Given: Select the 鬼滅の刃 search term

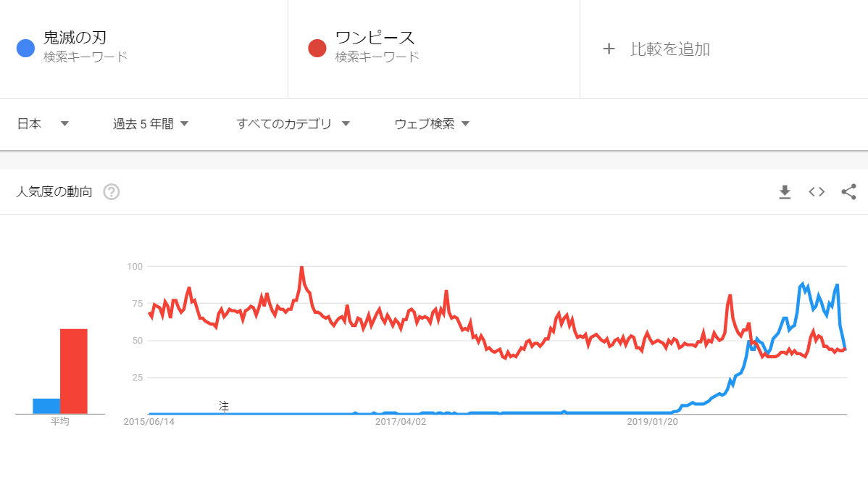Looking at the screenshot, I should [75, 38].
